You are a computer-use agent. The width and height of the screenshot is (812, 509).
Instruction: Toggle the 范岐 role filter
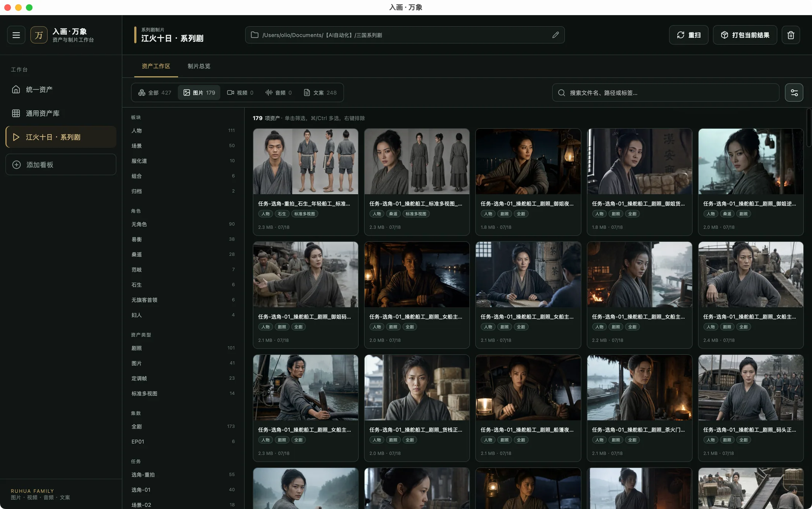point(183,270)
